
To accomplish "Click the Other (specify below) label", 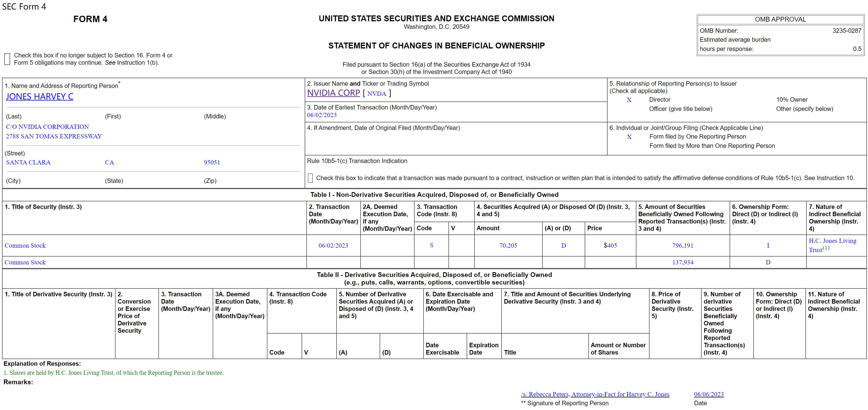I will click(x=805, y=109).
